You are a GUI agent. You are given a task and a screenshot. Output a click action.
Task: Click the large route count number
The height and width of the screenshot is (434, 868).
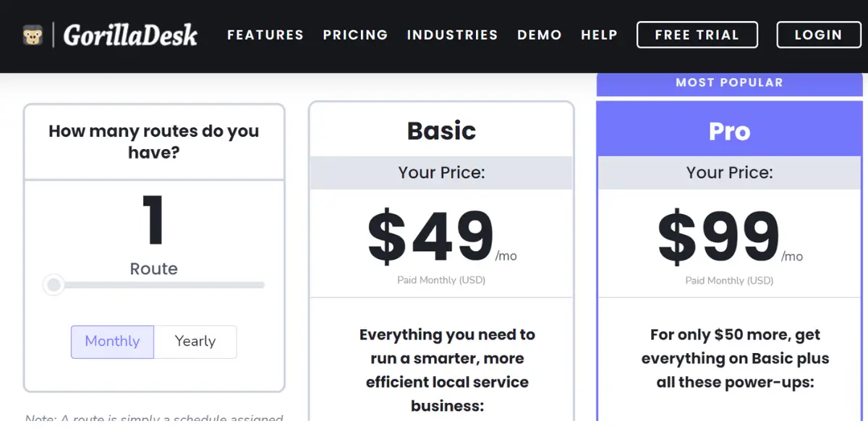pyautogui.click(x=153, y=221)
